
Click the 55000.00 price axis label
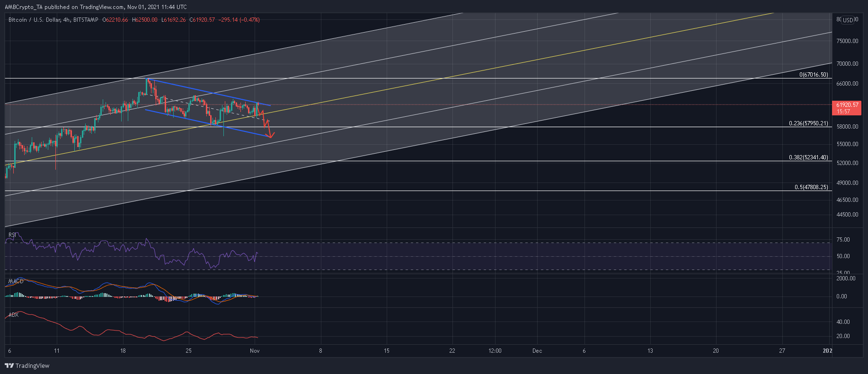coord(847,144)
